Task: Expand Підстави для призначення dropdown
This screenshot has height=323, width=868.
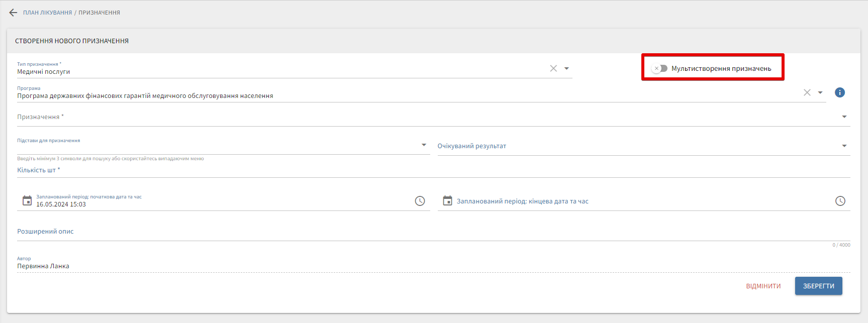Action: tap(424, 145)
